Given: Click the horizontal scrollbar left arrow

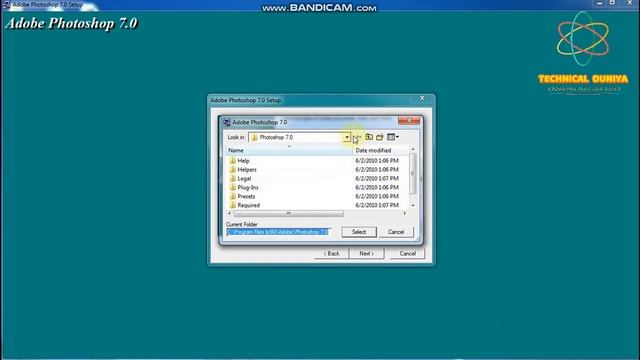Looking at the screenshot, I should coord(229,213).
